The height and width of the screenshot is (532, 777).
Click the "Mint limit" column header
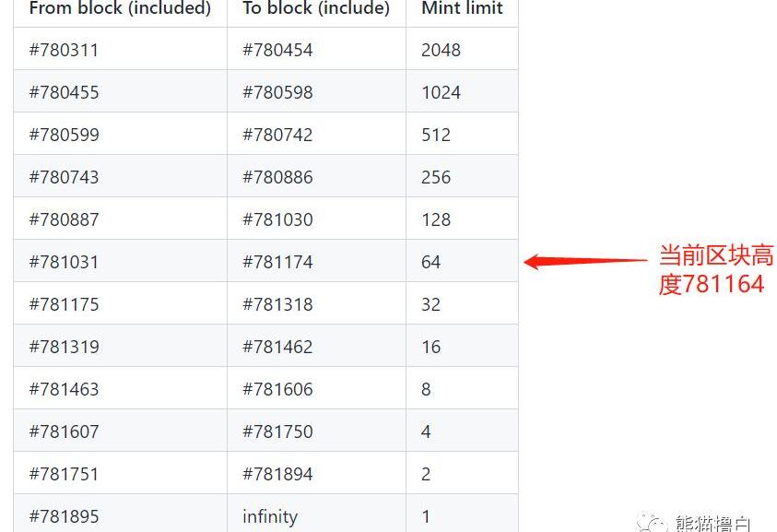click(x=462, y=9)
